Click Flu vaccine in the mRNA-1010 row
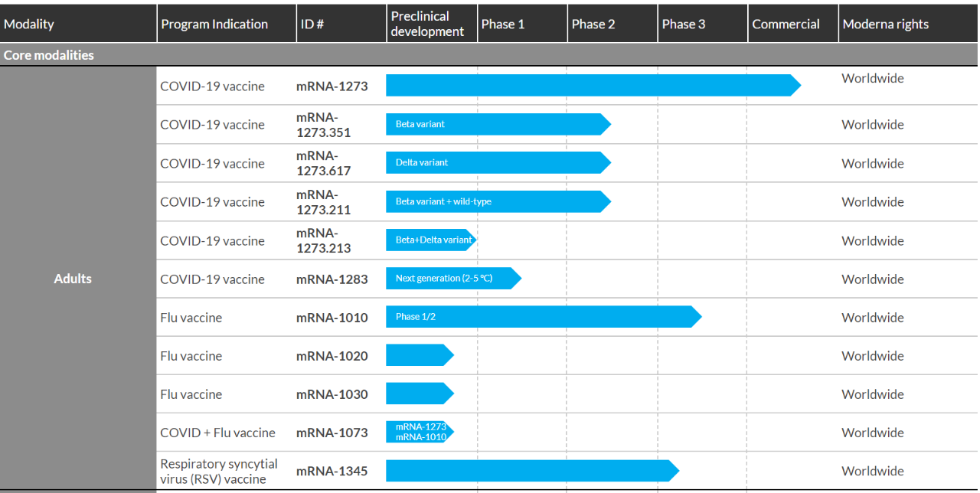The image size is (980, 493). click(x=191, y=318)
